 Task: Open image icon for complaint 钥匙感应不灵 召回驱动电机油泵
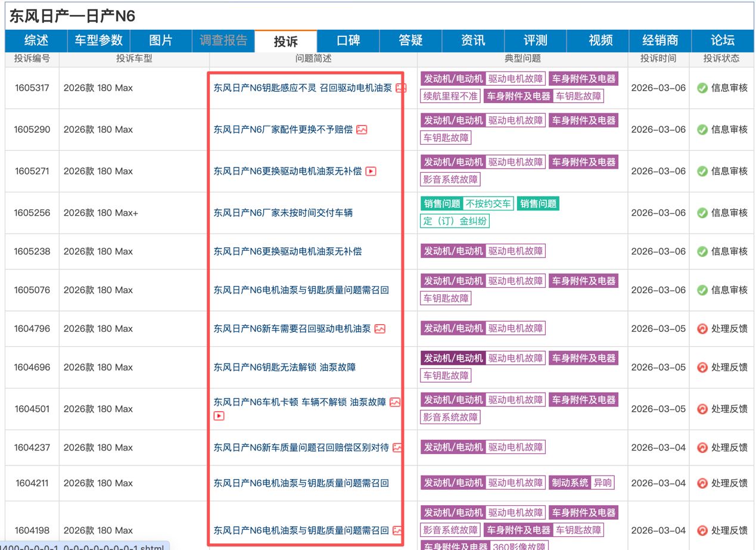pyautogui.click(x=401, y=88)
